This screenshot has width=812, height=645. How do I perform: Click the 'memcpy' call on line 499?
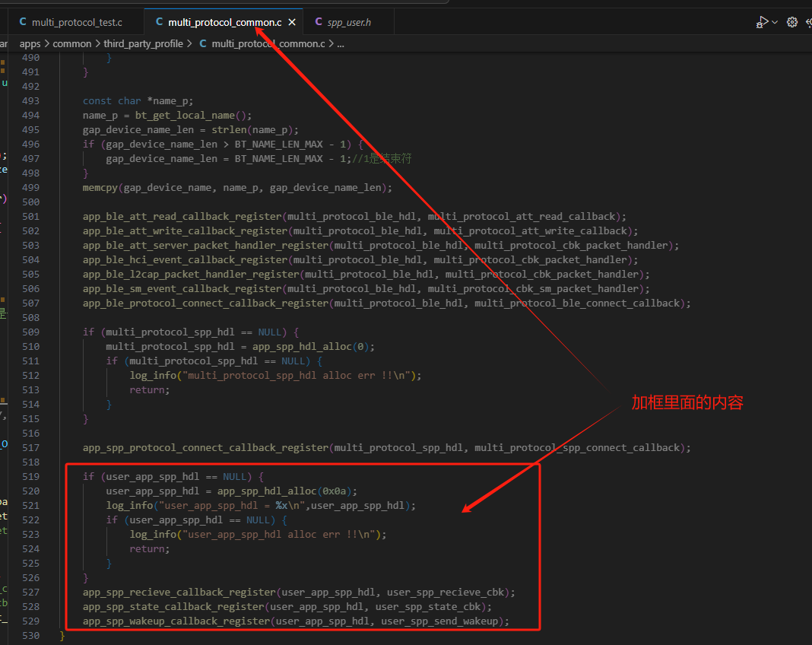[x=100, y=188]
